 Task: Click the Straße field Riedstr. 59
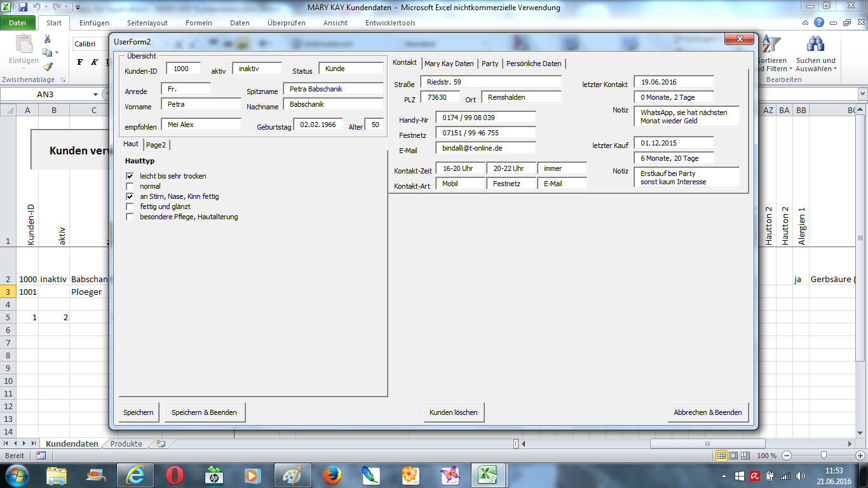(x=491, y=82)
